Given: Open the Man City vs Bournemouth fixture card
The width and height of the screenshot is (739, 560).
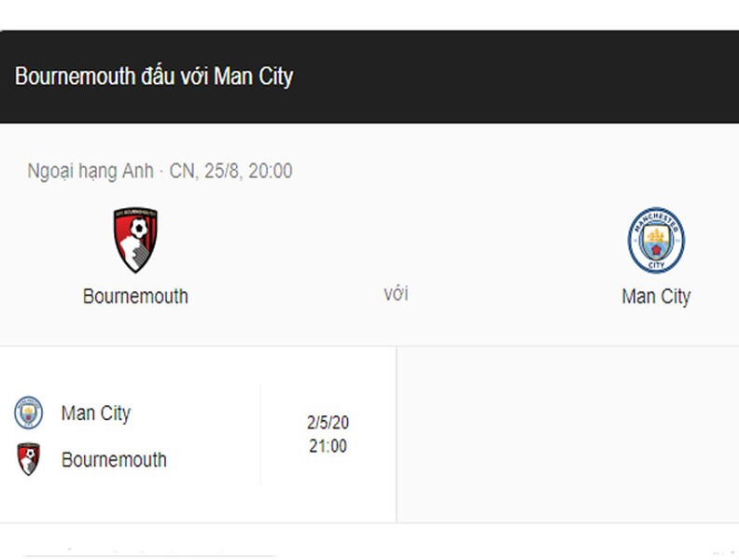Looking at the screenshot, I should click(x=198, y=435).
